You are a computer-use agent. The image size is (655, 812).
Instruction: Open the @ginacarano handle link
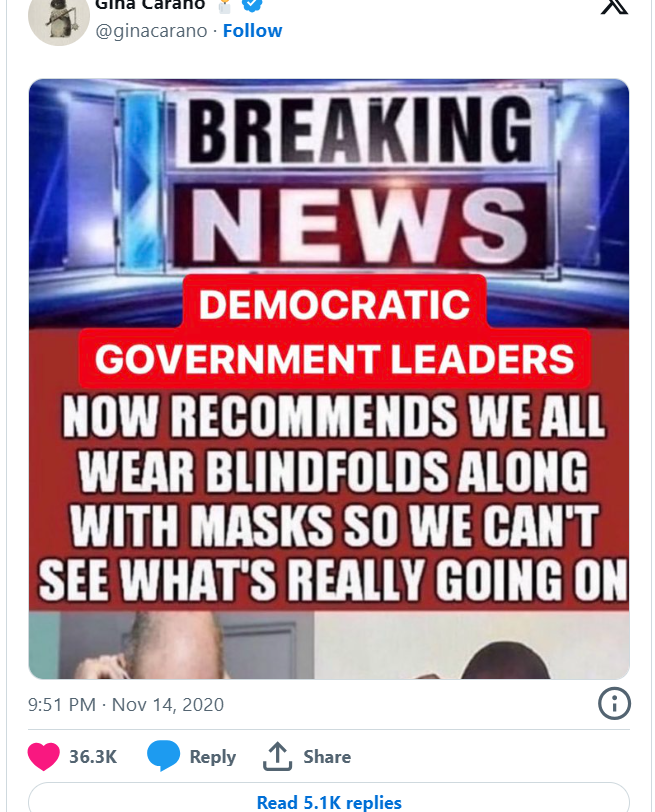[151, 31]
